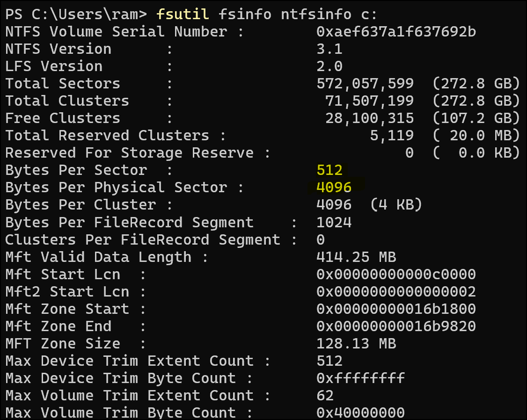Click the LFS Version value 2.0
This screenshot has height=420, width=527.
pos(329,66)
